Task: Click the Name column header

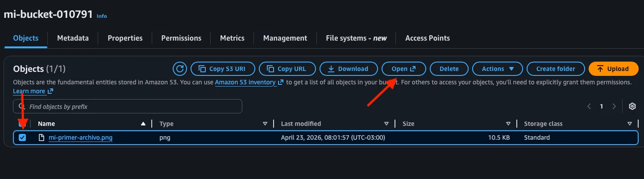Action: point(46,124)
